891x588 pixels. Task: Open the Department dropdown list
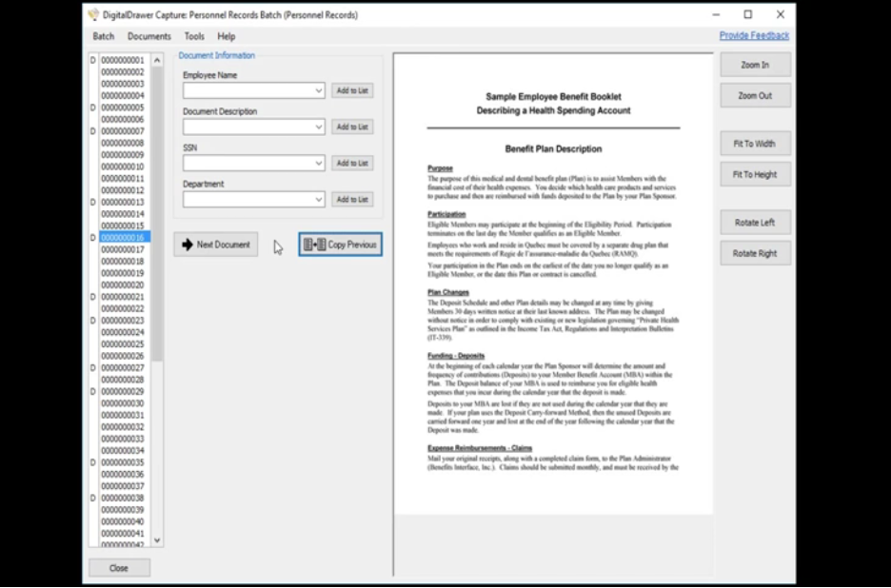click(x=319, y=200)
